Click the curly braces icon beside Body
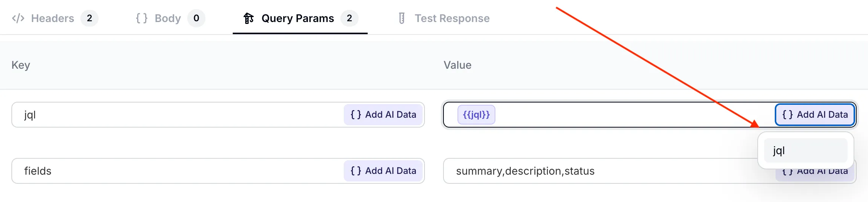The image size is (868, 202). coord(141,18)
